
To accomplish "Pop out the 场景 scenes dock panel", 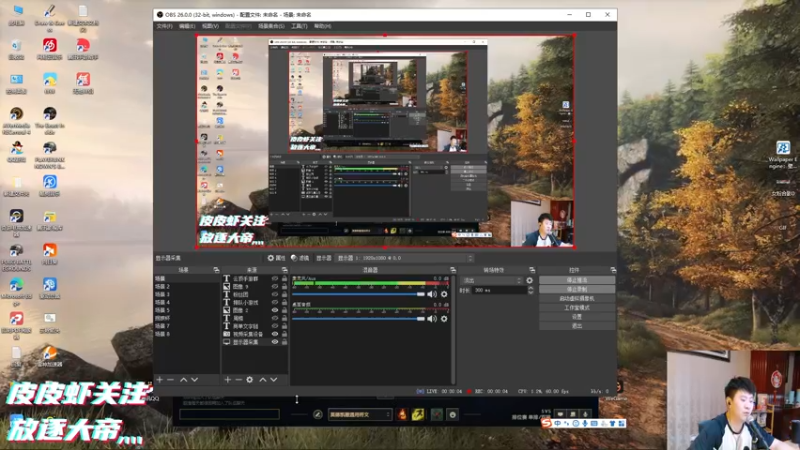I will pos(216,270).
